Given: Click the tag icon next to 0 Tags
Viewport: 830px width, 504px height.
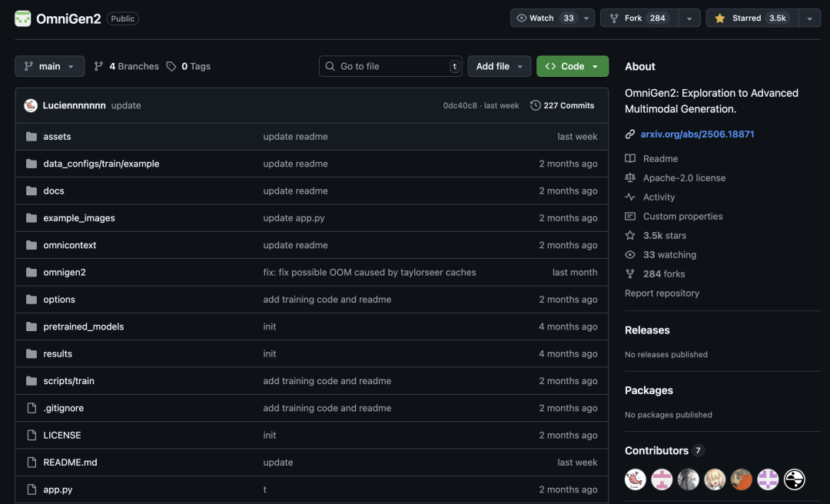Looking at the screenshot, I should [x=171, y=66].
